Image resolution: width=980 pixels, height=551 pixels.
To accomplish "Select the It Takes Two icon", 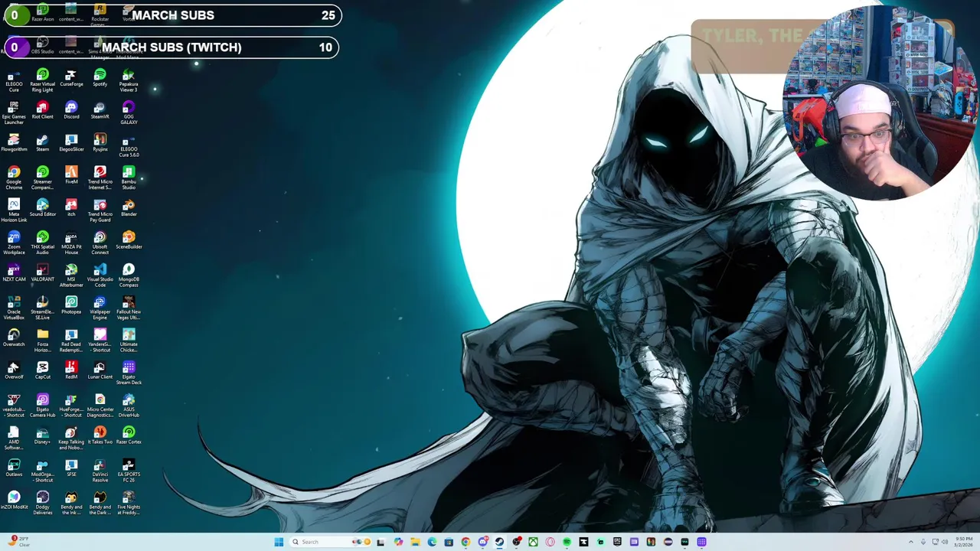I will point(100,435).
